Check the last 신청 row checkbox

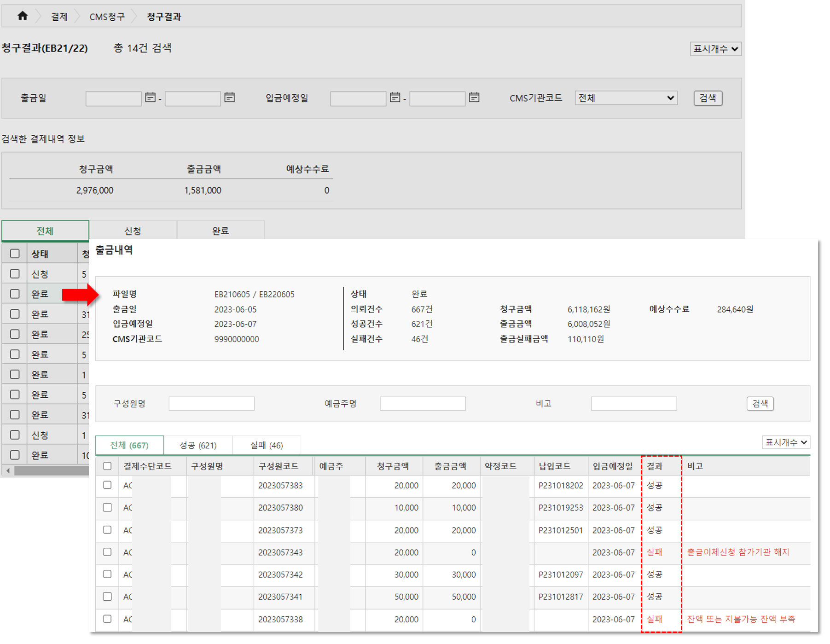(x=15, y=435)
